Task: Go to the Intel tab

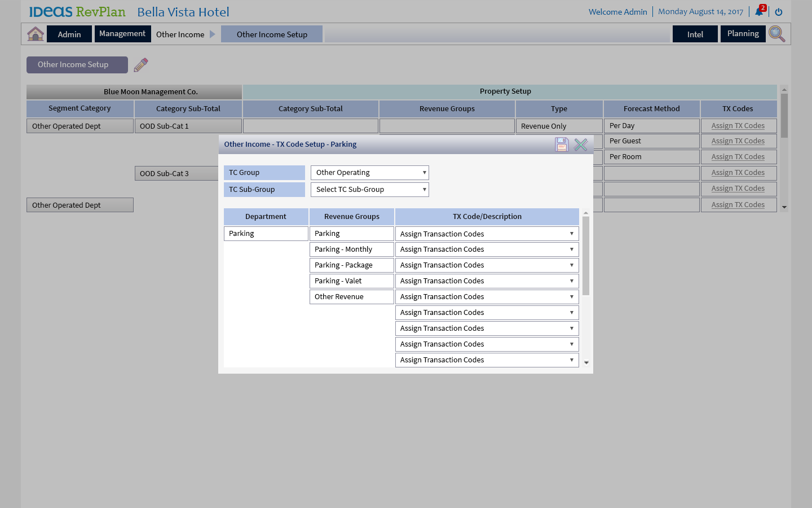Action: pos(695,34)
